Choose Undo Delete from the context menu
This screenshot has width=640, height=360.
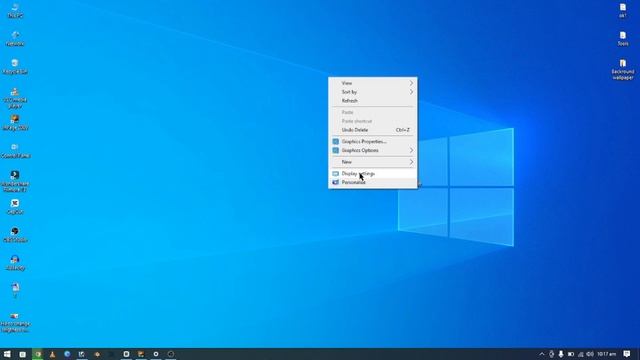click(373, 130)
